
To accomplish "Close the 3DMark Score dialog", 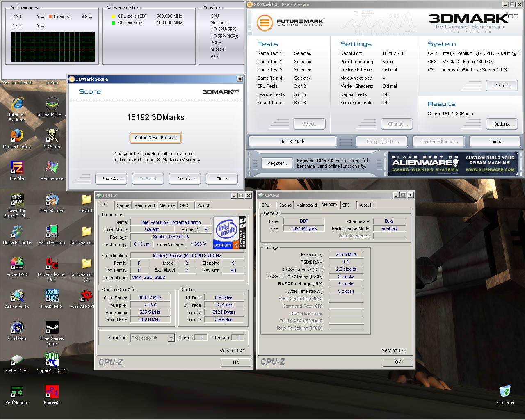I will 221,179.
